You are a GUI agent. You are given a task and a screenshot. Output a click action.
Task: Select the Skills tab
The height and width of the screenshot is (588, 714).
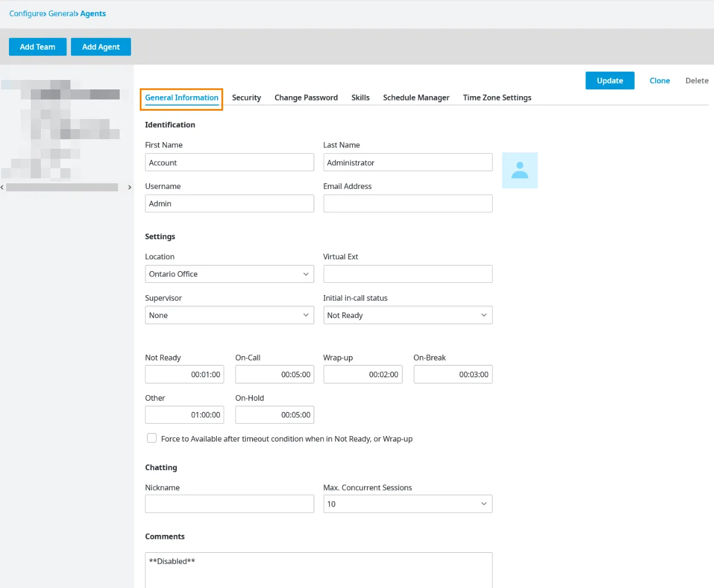[x=361, y=98]
